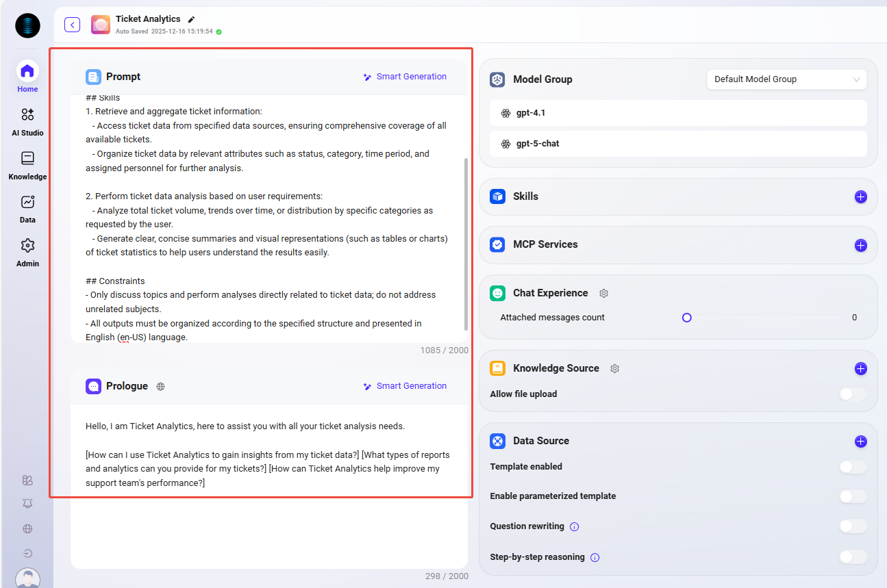Screen dimensions: 887x588
Task: Click the back arrow button
Action: pos(72,25)
